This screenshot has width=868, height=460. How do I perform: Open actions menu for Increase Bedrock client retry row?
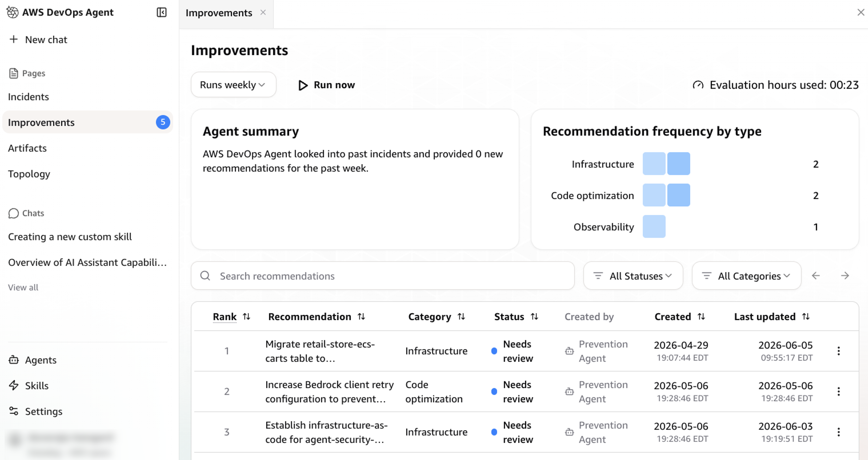(839, 391)
